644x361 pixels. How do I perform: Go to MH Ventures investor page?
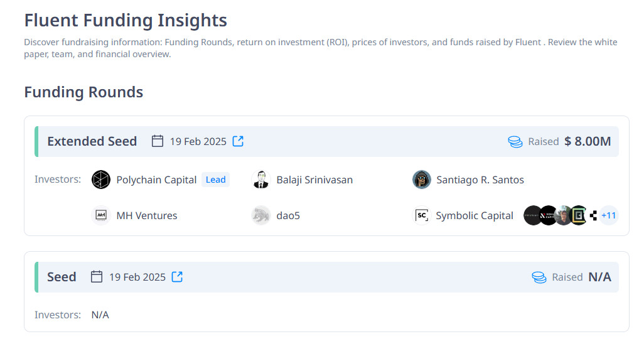[147, 215]
